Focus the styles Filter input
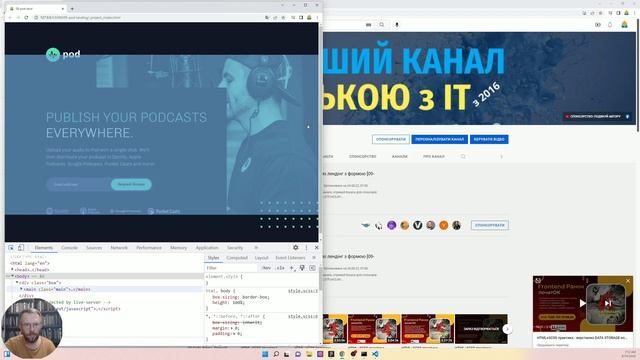This screenshot has height=360, width=640. point(231,268)
